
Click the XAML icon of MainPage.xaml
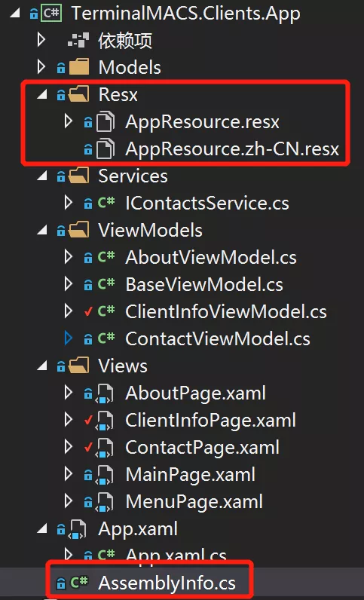click(105, 476)
